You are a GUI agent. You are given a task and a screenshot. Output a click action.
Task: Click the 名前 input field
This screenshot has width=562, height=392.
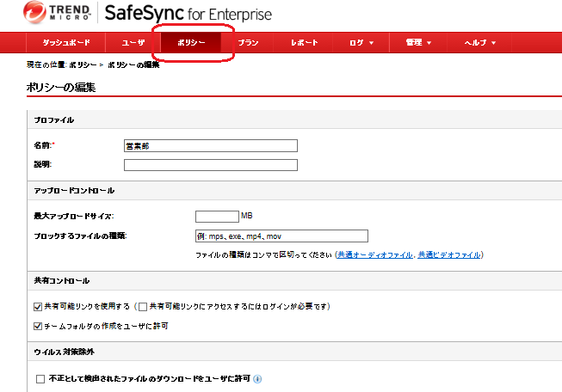pos(210,146)
